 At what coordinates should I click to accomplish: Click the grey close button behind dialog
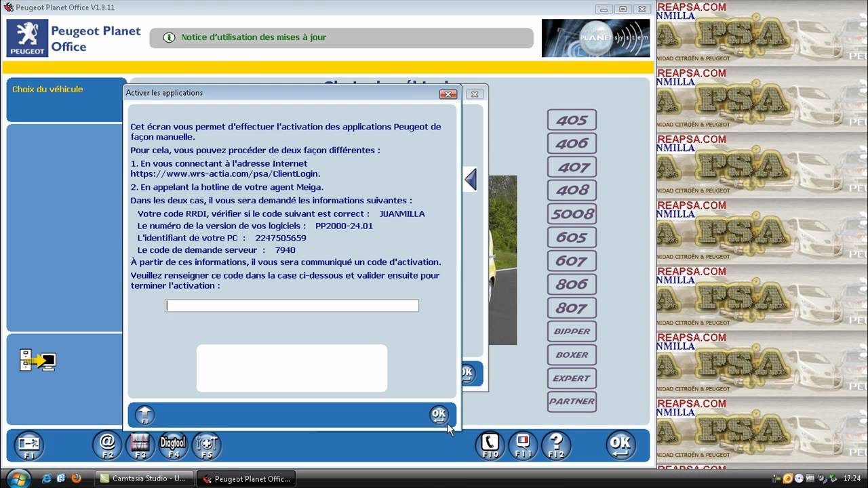(x=475, y=94)
